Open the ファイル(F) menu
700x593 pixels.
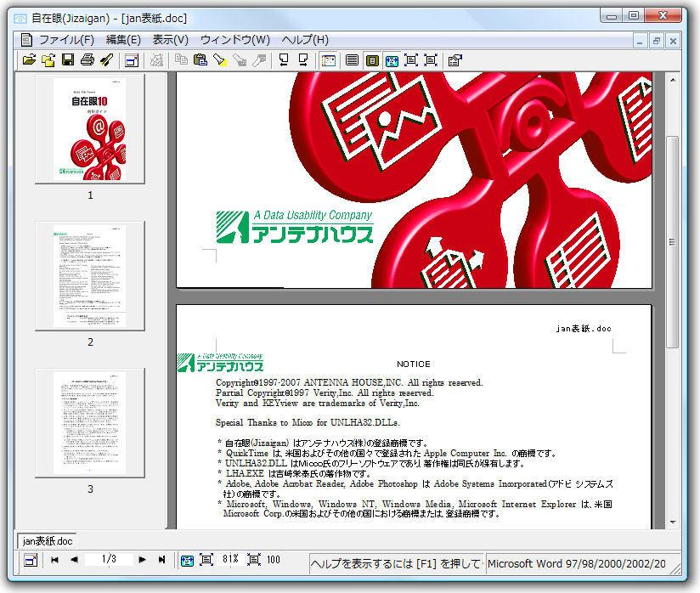[x=66, y=40]
